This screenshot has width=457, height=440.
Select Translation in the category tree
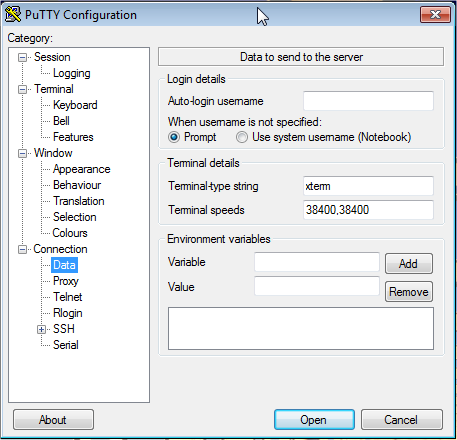[x=79, y=201]
